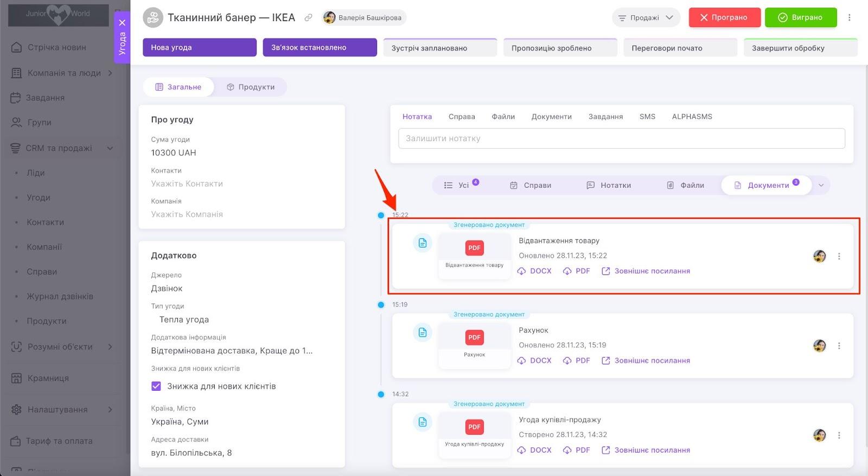Screen dimensions: 868x476
Task: Open the Справа composer tab
Action: pyautogui.click(x=462, y=117)
